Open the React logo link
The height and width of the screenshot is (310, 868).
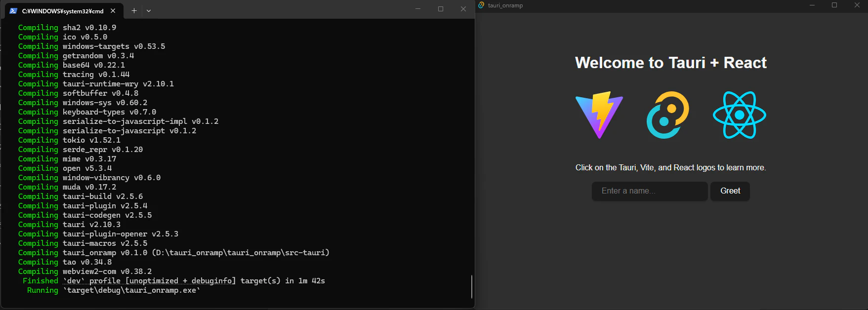[x=740, y=115]
